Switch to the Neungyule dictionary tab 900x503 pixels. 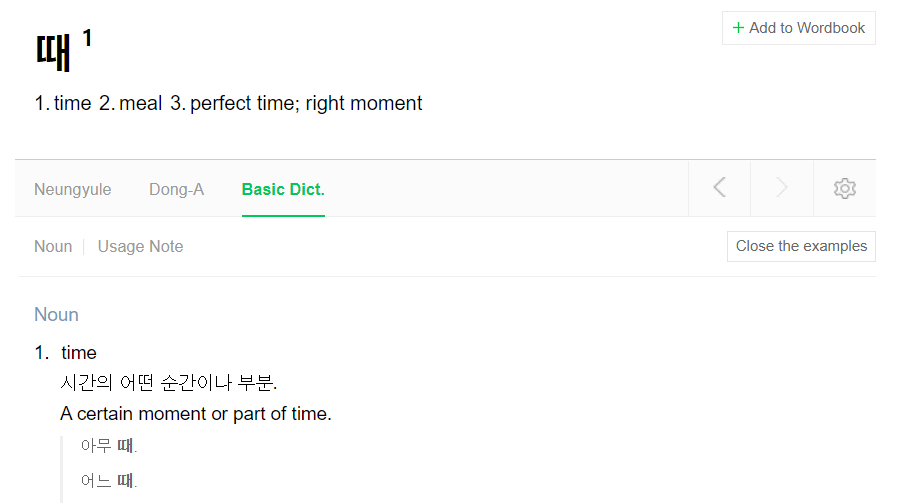tap(72, 189)
